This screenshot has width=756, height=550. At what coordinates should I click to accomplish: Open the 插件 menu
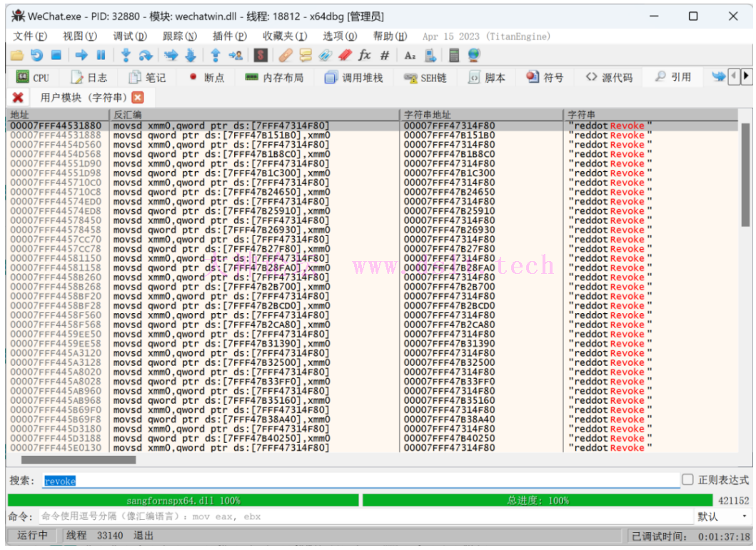tap(229, 36)
